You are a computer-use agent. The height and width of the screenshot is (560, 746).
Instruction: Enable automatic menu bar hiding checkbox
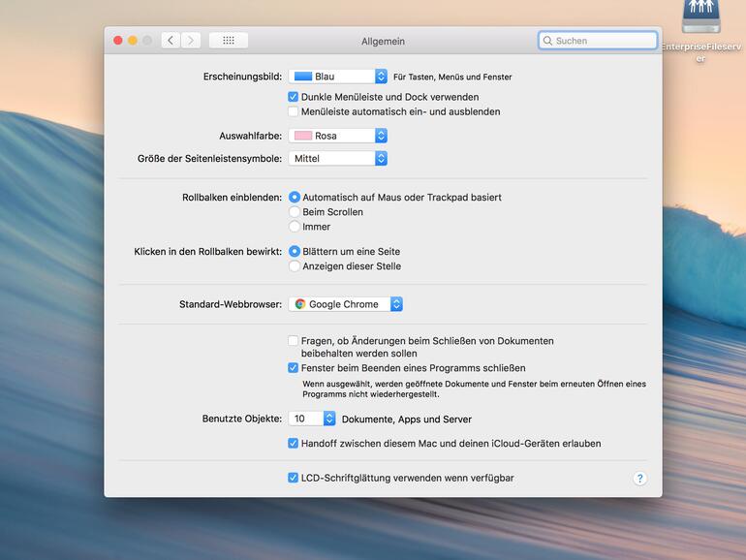(x=294, y=111)
